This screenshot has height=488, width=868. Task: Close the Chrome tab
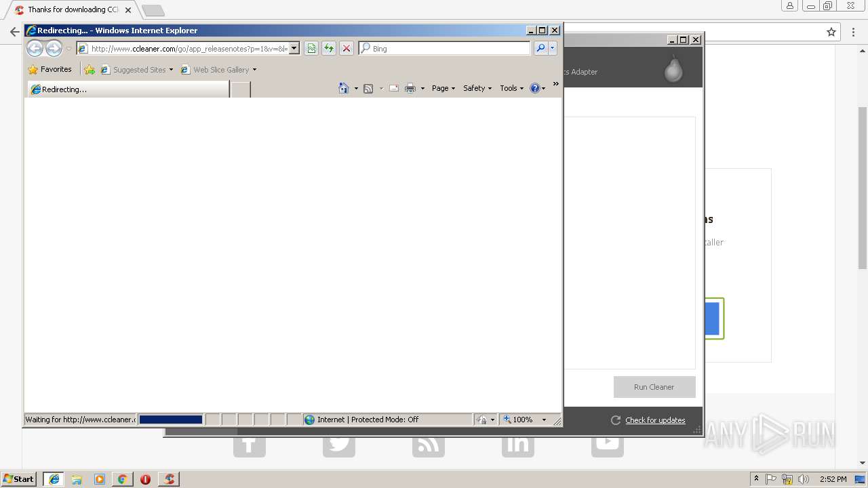click(128, 10)
